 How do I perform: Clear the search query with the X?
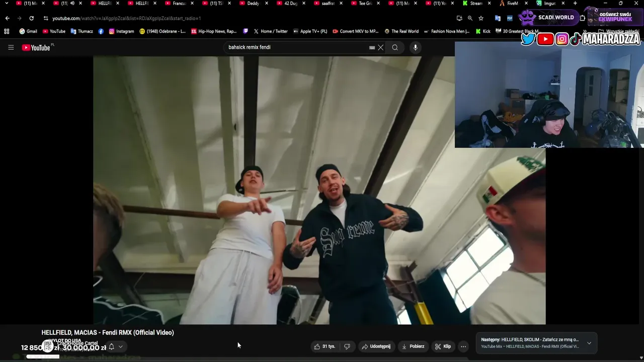pos(381,47)
